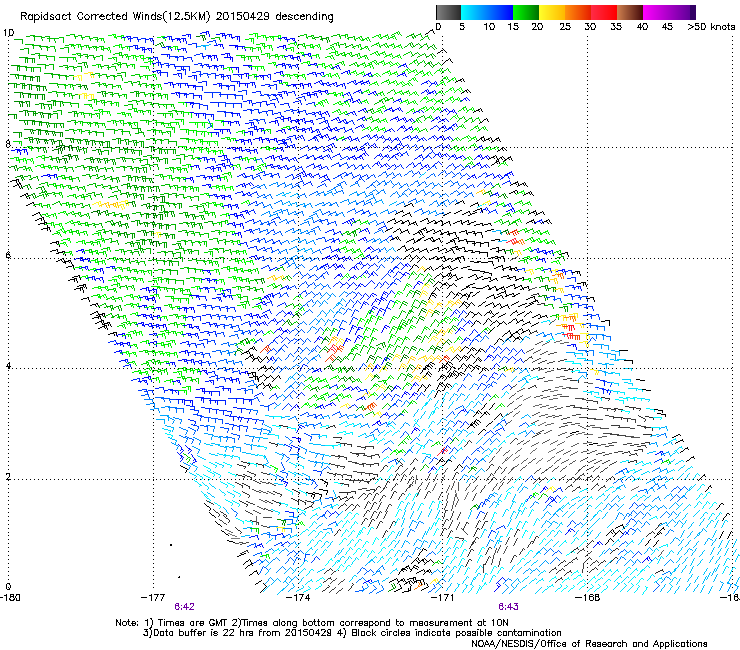Viewport: 740px width, 650px height.
Task: Click the latitude label 2
Action: [x=8, y=477]
